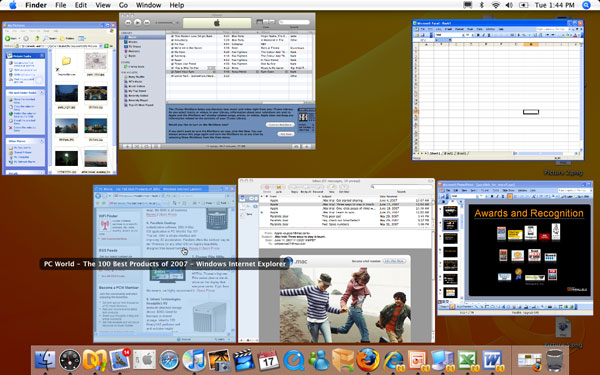This screenshot has width=600, height=375.
Task: Launch iMovie clapperboard icon in Dock
Action: pos(244,360)
